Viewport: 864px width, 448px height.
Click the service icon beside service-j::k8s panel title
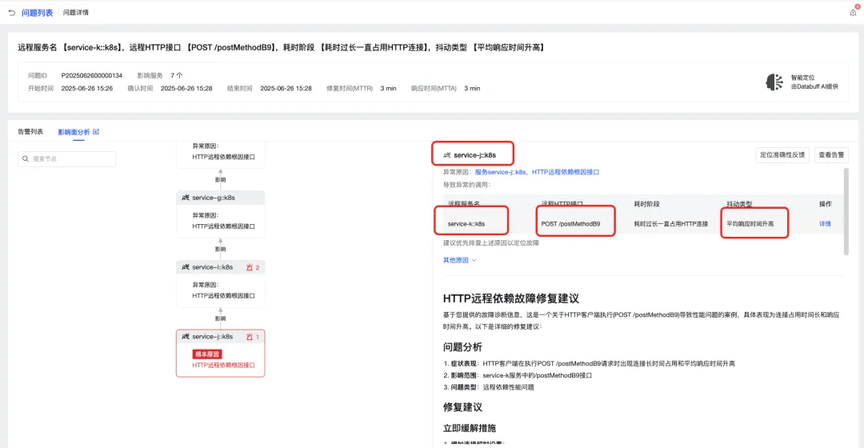pos(447,155)
